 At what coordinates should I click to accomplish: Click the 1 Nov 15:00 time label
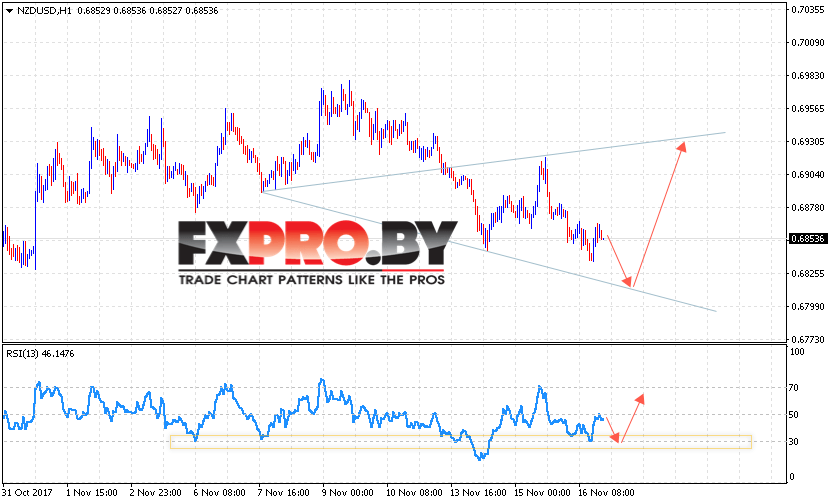[x=91, y=492]
